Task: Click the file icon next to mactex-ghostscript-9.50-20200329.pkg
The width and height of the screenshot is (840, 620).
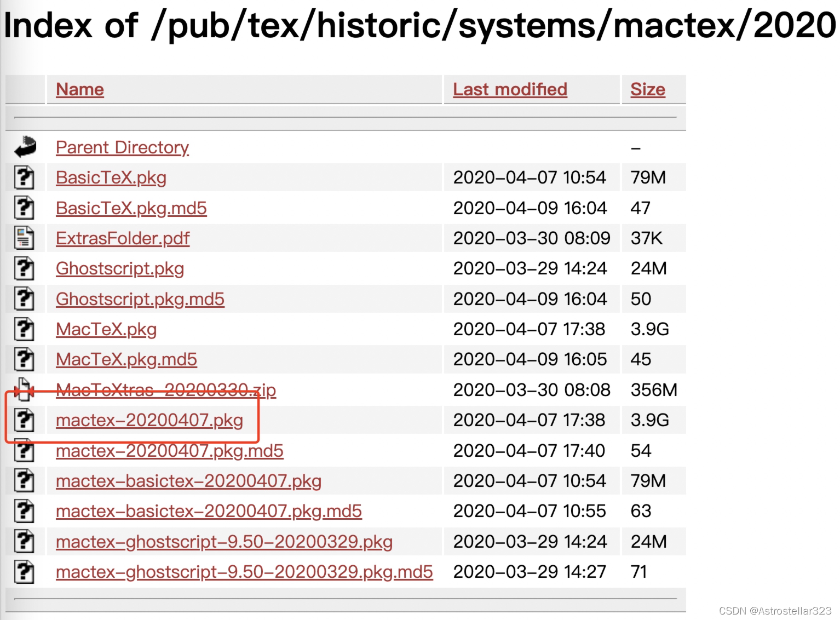Action: (24, 541)
